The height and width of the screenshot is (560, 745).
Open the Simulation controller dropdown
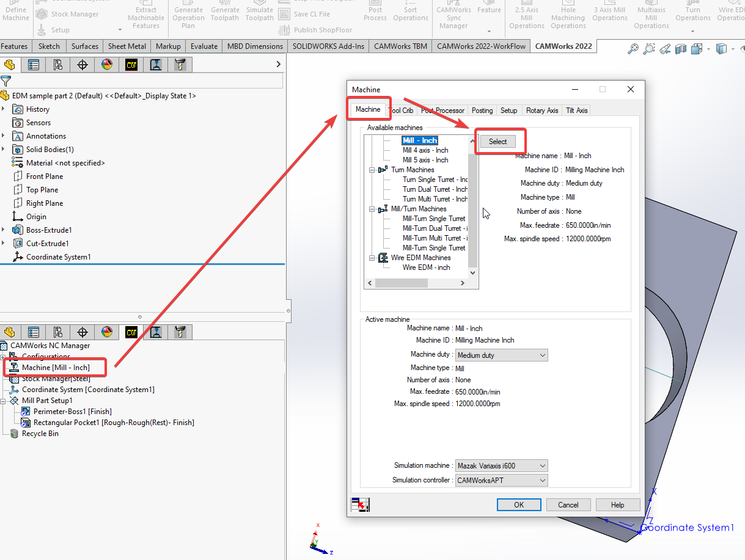point(502,481)
